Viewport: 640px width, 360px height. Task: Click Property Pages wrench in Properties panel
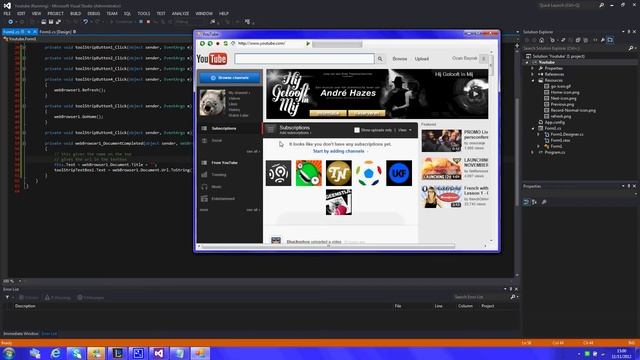coord(544,202)
